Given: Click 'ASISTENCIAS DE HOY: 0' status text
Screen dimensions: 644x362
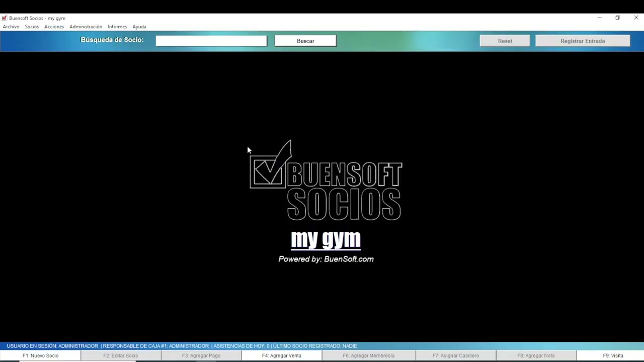Looking at the screenshot, I should (x=242, y=346).
